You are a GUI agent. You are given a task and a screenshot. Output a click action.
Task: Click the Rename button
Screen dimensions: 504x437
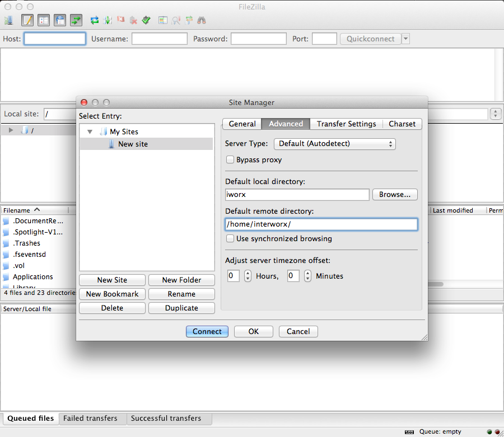pos(181,294)
